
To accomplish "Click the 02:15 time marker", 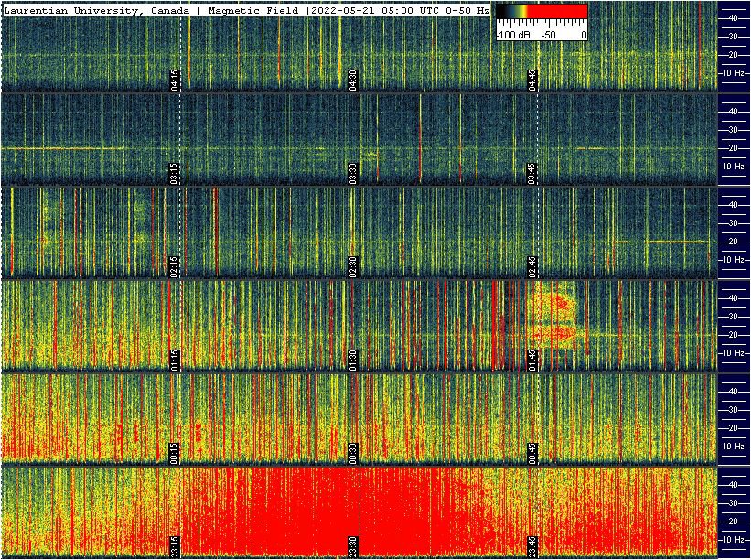I will pyautogui.click(x=174, y=265).
